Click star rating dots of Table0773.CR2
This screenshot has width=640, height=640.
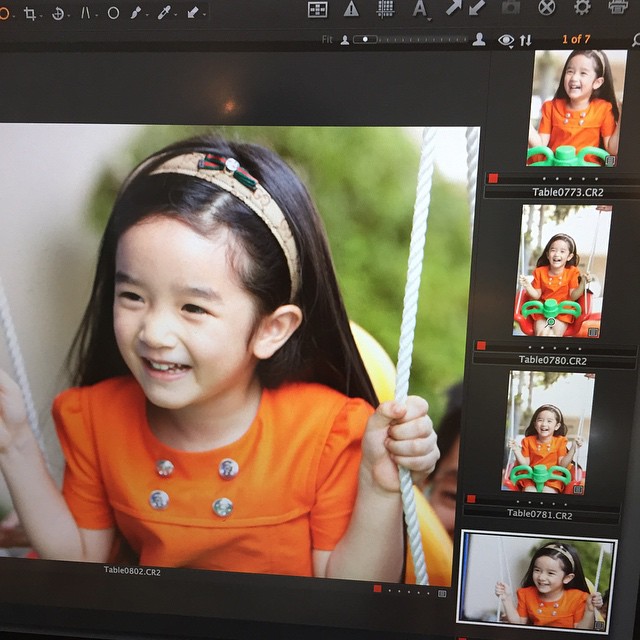570,179
